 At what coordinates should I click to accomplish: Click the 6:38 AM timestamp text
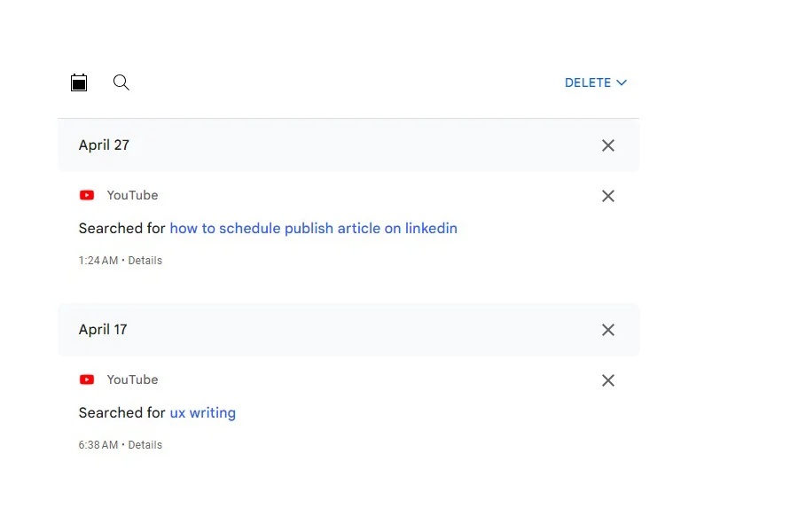(98, 445)
